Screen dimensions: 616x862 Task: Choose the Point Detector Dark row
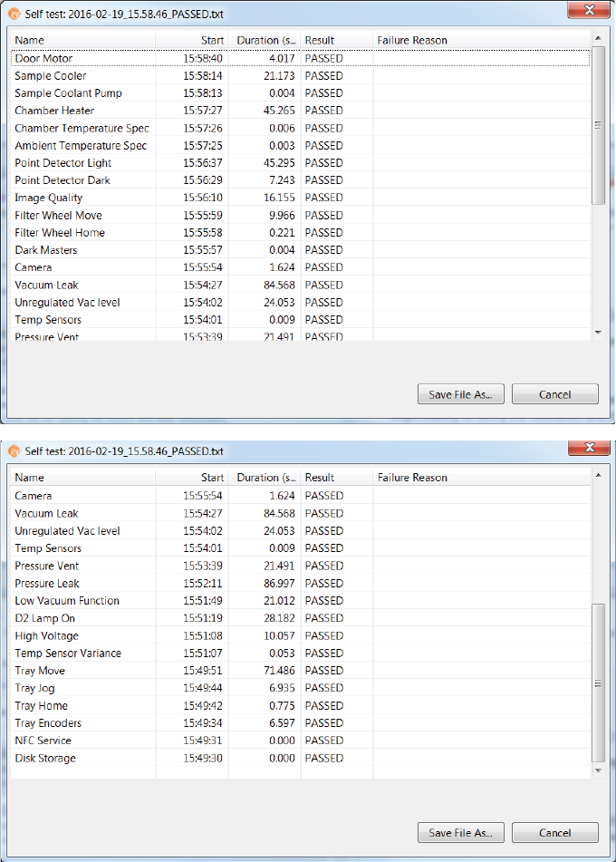coord(300,180)
